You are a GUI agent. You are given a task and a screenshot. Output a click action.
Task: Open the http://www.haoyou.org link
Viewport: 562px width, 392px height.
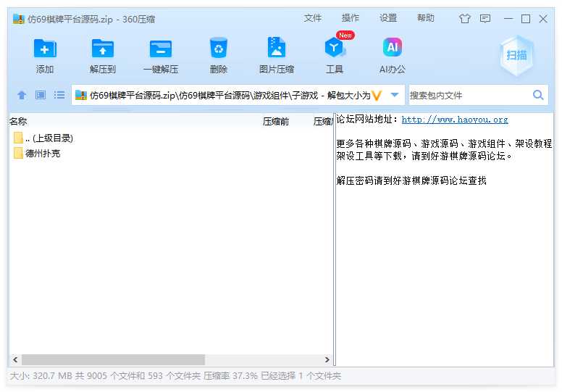(x=455, y=120)
